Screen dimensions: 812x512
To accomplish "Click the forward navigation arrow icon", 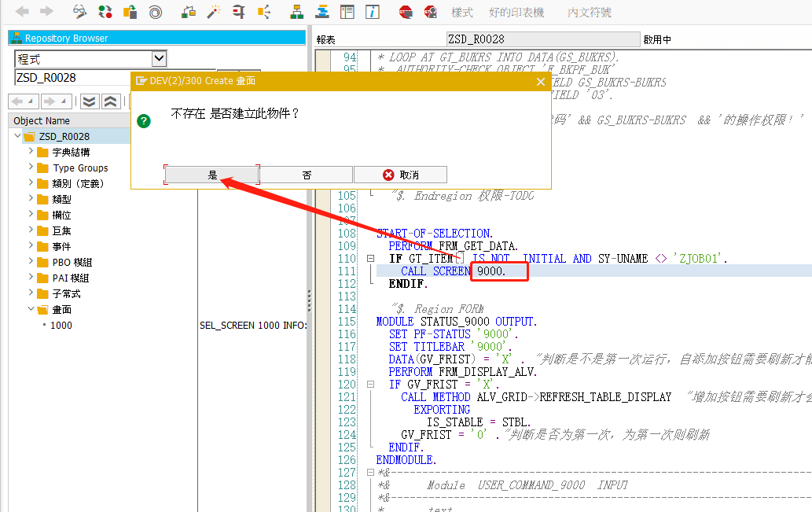I will pyautogui.click(x=46, y=11).
